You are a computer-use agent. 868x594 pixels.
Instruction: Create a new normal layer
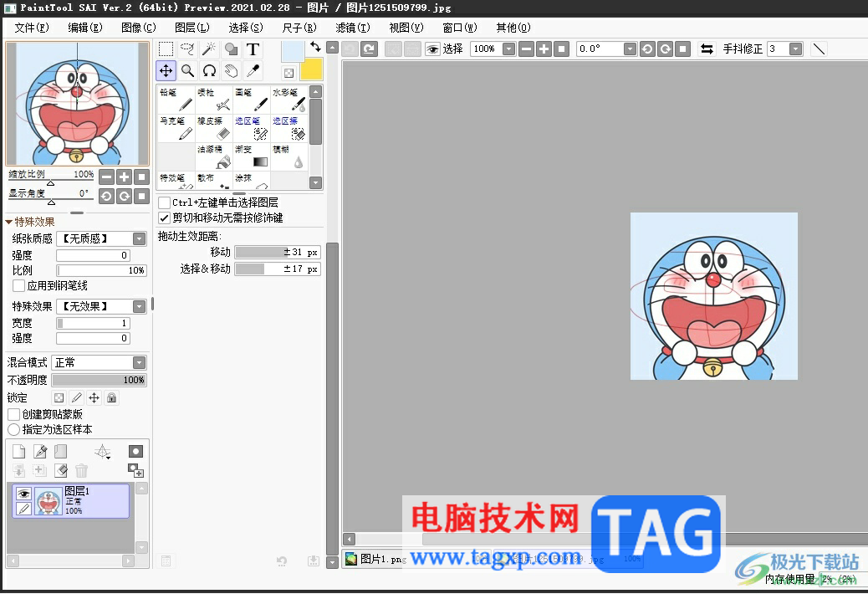click(19, 452)
